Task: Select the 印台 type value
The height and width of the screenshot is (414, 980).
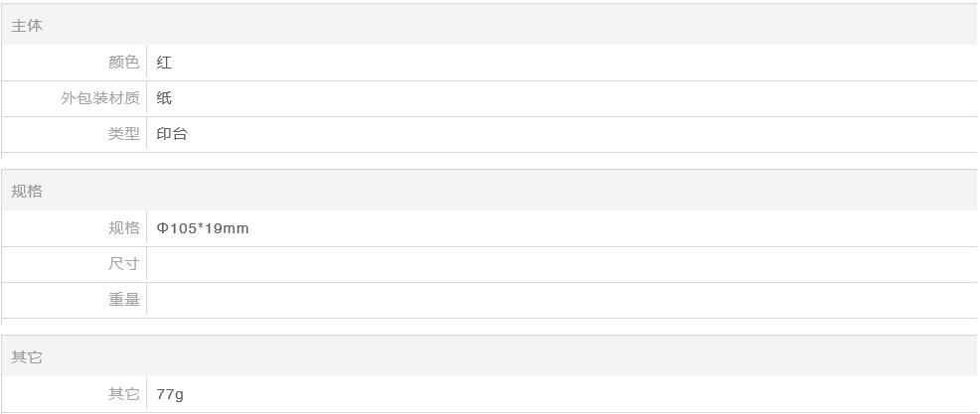Action: [172, 134]
